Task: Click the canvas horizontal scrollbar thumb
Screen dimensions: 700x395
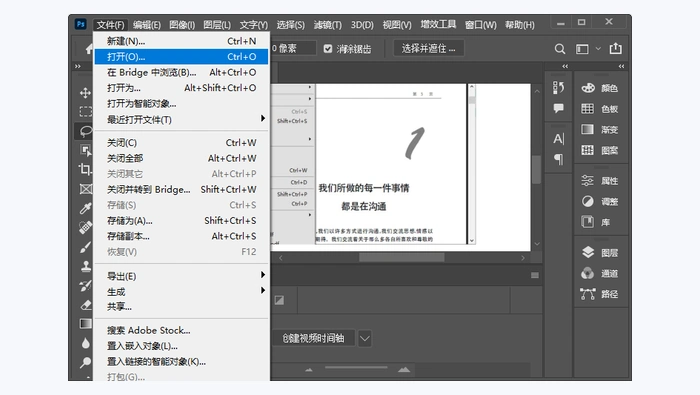Action: tap(401, 258)
